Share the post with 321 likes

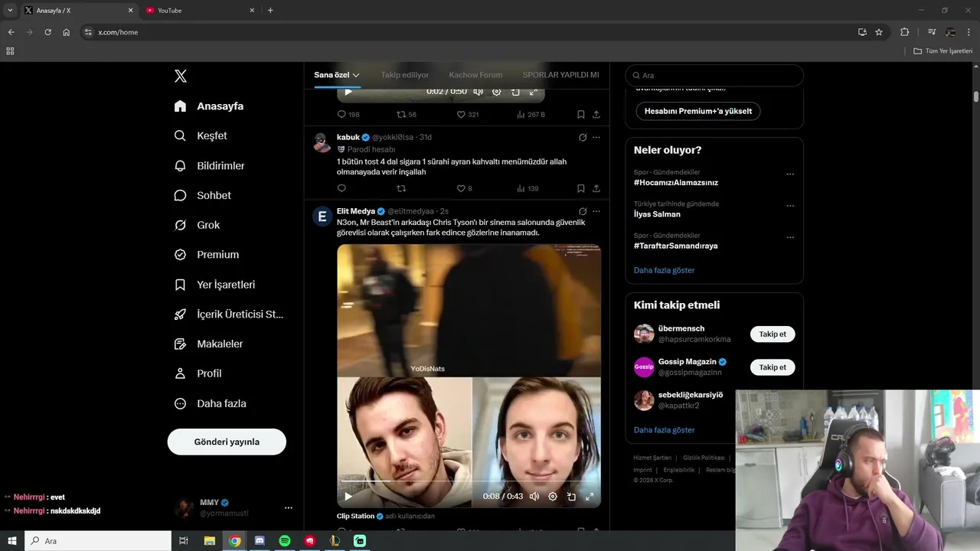point(596,114)
